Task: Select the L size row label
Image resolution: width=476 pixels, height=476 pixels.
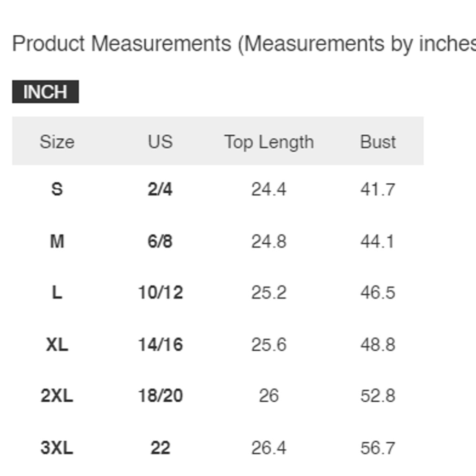Action: (x=57, y=292)
